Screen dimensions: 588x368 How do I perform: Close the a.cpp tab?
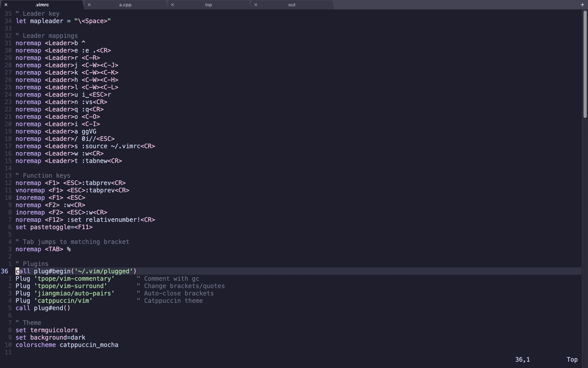pos(89,5)
